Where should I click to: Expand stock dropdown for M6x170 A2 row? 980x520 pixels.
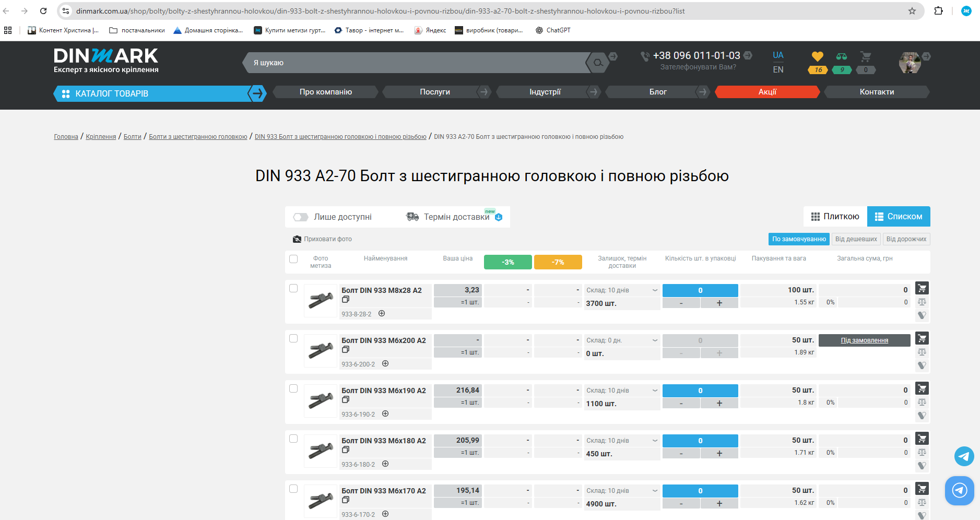pos(655,491)
